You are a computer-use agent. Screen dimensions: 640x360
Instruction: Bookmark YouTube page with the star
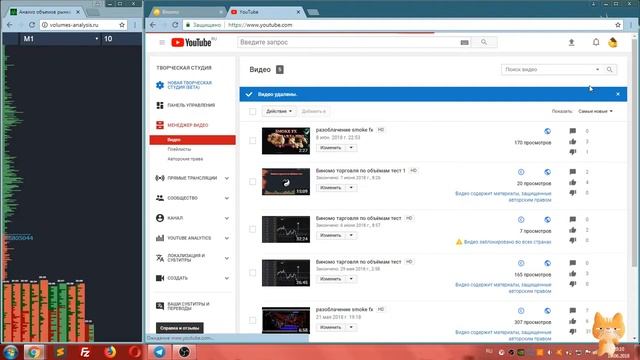coord(618,25)
